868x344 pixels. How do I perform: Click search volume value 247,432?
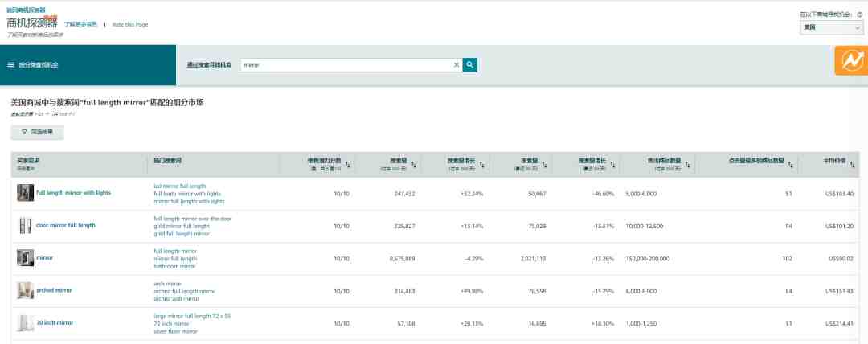[x=404, y=194]
